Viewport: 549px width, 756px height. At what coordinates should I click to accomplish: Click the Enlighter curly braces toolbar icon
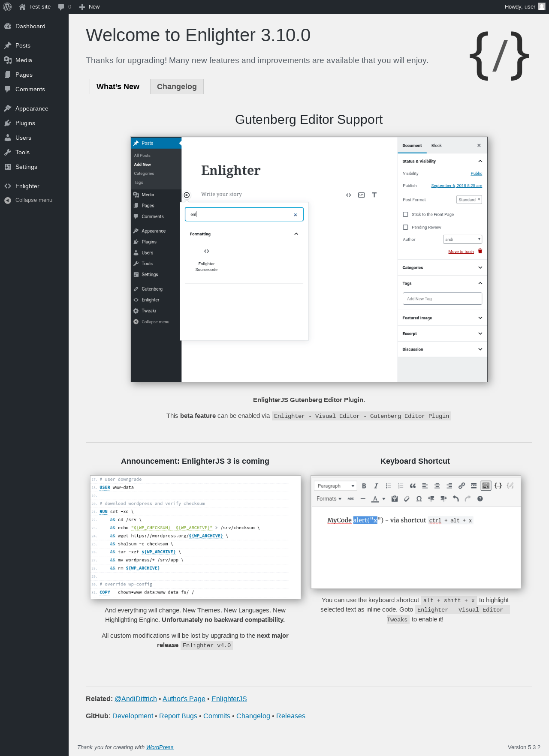tap(498, 486)
